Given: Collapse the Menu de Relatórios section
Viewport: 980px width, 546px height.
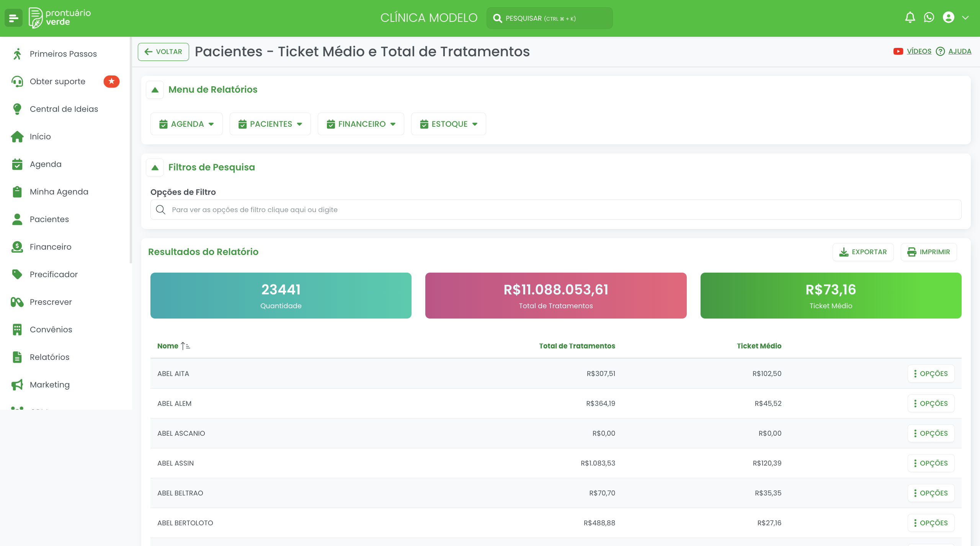Looking at the screenshot, I should (155, 90).
